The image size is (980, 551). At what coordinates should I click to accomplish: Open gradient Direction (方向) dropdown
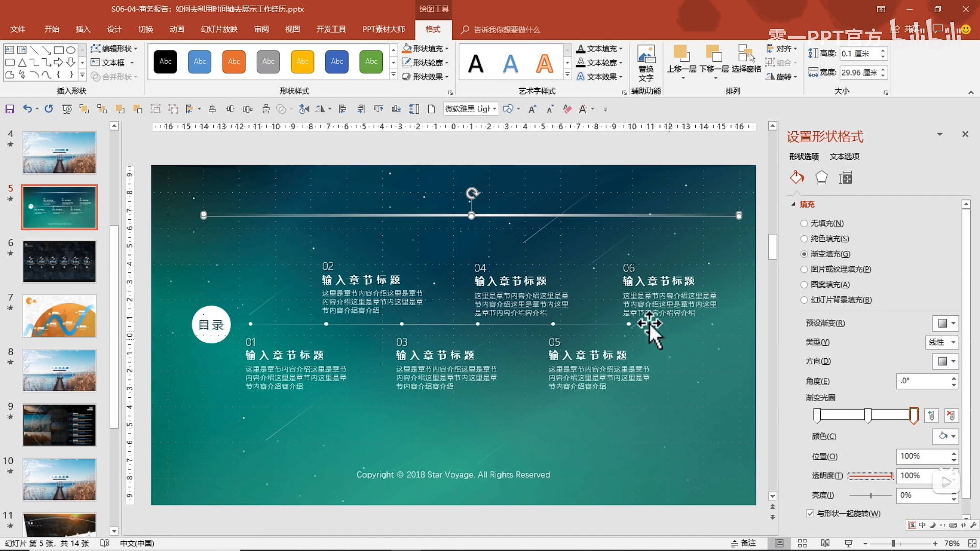click(x=946, y=361)
